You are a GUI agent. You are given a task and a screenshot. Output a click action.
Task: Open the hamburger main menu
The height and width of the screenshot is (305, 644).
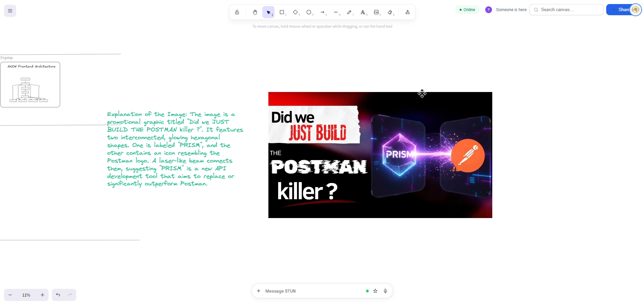(x=10, y=11)
